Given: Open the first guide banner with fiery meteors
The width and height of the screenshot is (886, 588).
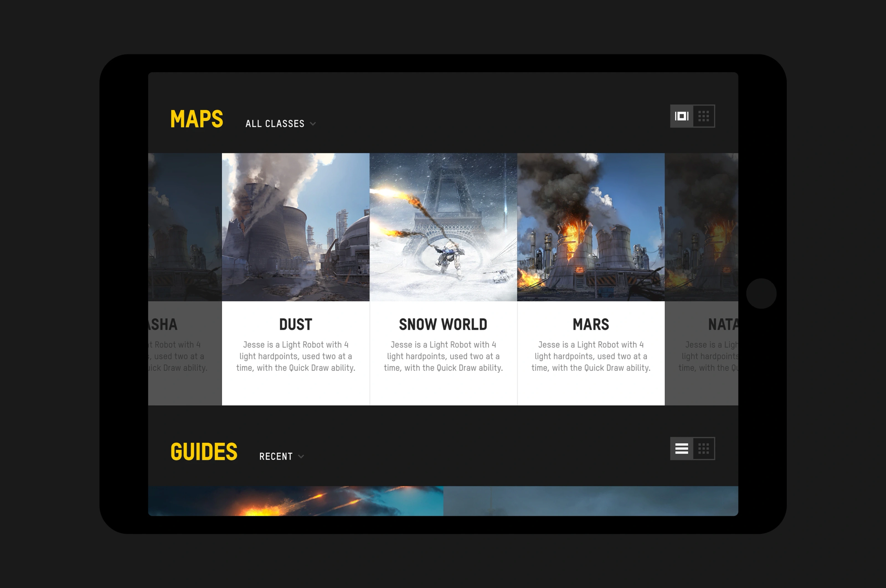Looking at the screenshot, I should [x=296, y=501].
